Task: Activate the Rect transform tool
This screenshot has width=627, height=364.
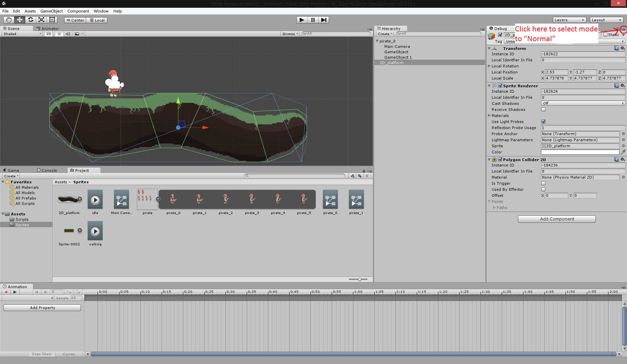Action: pyautogui.click(x=52, y=20)
